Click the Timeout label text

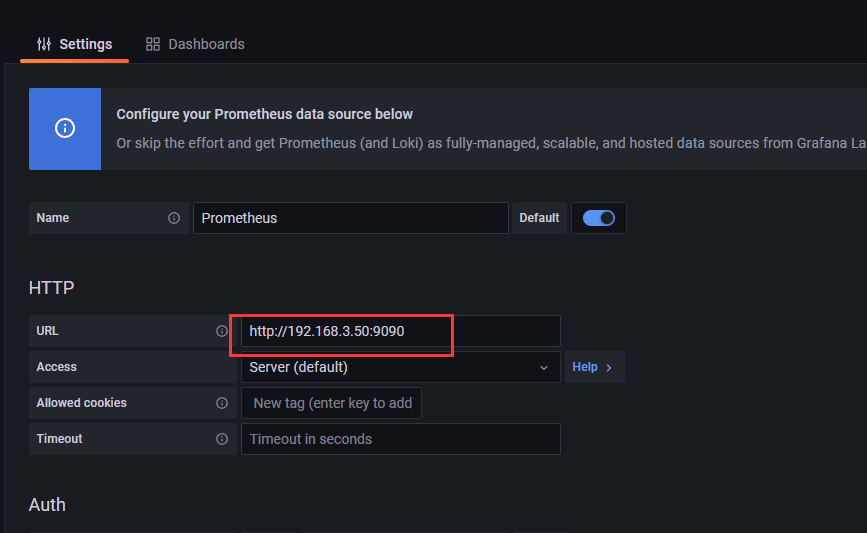(x=59, y=439)
